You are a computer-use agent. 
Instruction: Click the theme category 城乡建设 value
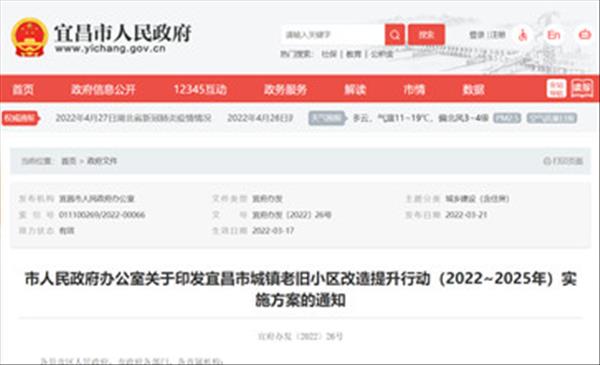477,199
